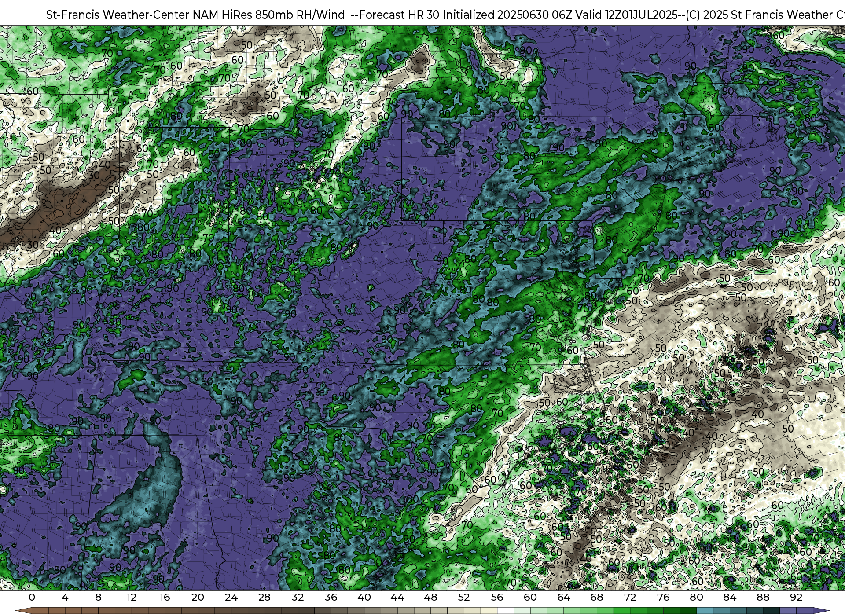Click the colorbar tick label "44"

(x=397, y=598)
